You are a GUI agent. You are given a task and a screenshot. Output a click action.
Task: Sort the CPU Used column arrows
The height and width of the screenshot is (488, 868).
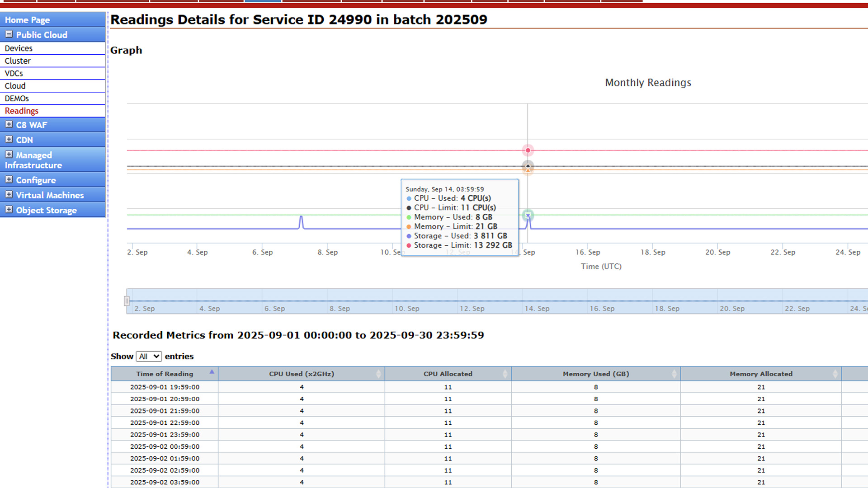(378, 374)
